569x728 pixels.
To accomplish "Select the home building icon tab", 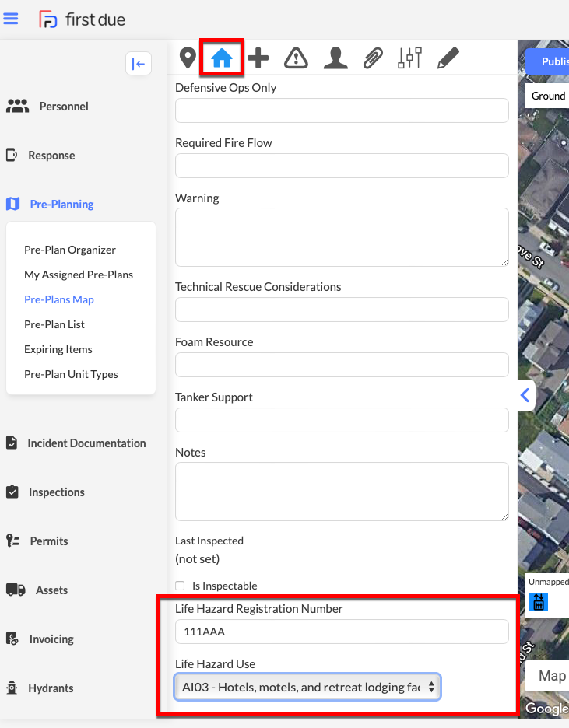I will [x=222, y=58].
